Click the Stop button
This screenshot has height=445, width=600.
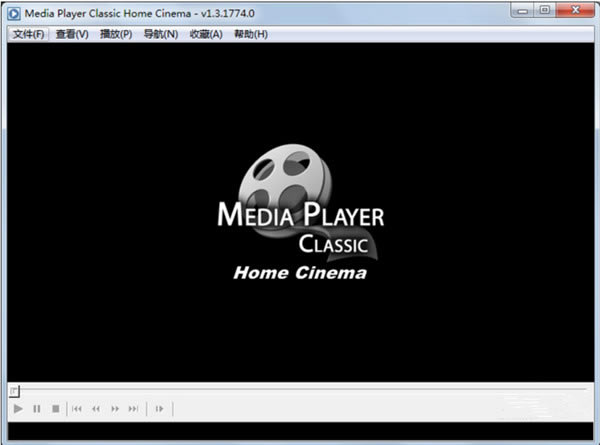click(x=55, y=409)
